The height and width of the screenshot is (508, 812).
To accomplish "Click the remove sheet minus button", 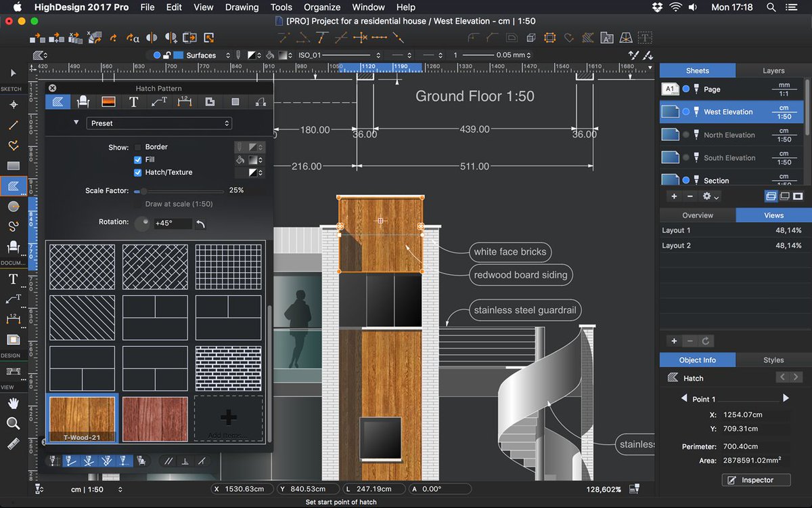I will (x=690, y=196).
